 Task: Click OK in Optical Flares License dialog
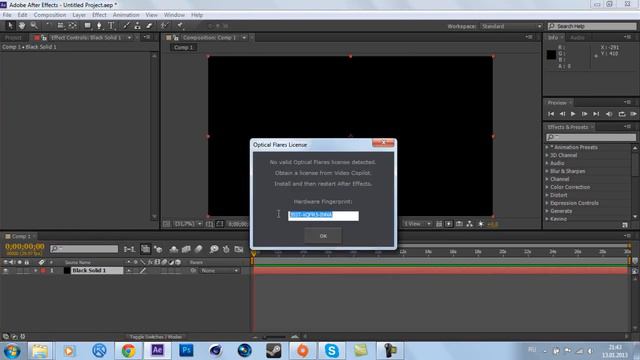(323, 236)
